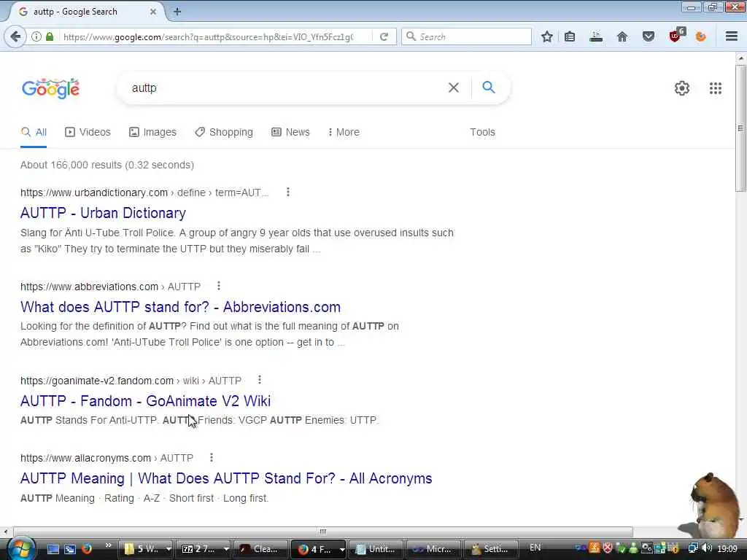Switch to Untit... taskbar window
Screen dimensions: 747x560
pos(376,549)
